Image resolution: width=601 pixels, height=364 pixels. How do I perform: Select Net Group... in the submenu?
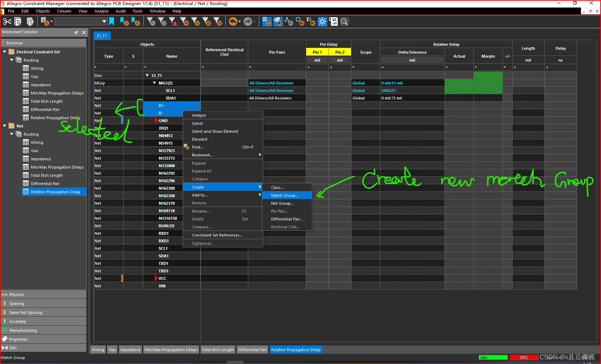pos(287,203)
